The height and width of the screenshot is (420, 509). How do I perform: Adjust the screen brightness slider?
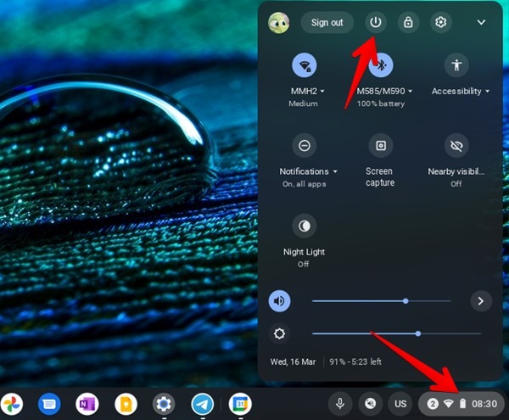pyautogui.click(x=397, y=333)
